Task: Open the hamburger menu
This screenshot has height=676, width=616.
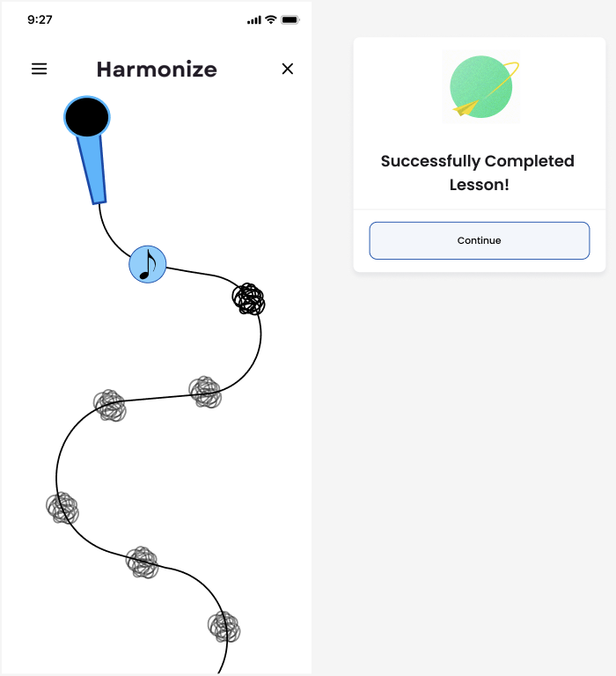Action: tap(40, 69)
